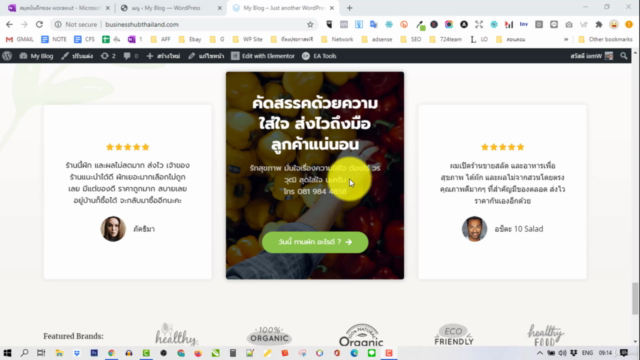
Task: Click the taskbar clock showing 09:14
Action: (605, 353)
